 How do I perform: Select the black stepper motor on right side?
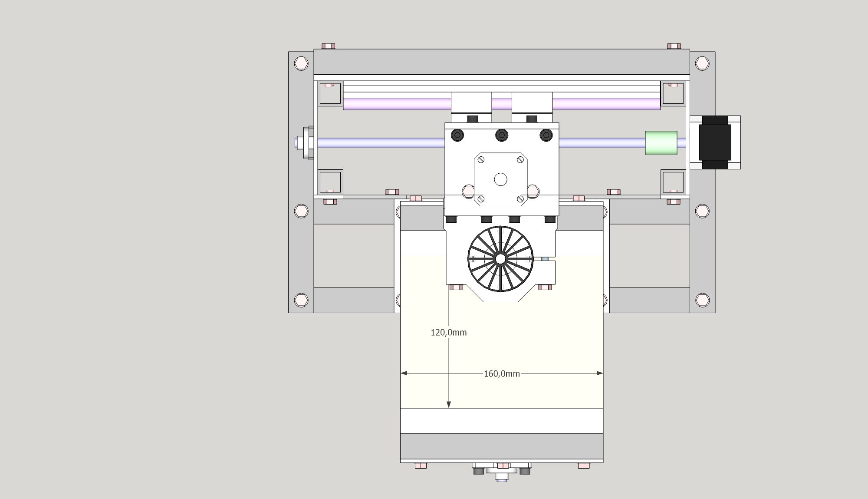(715, 142)
